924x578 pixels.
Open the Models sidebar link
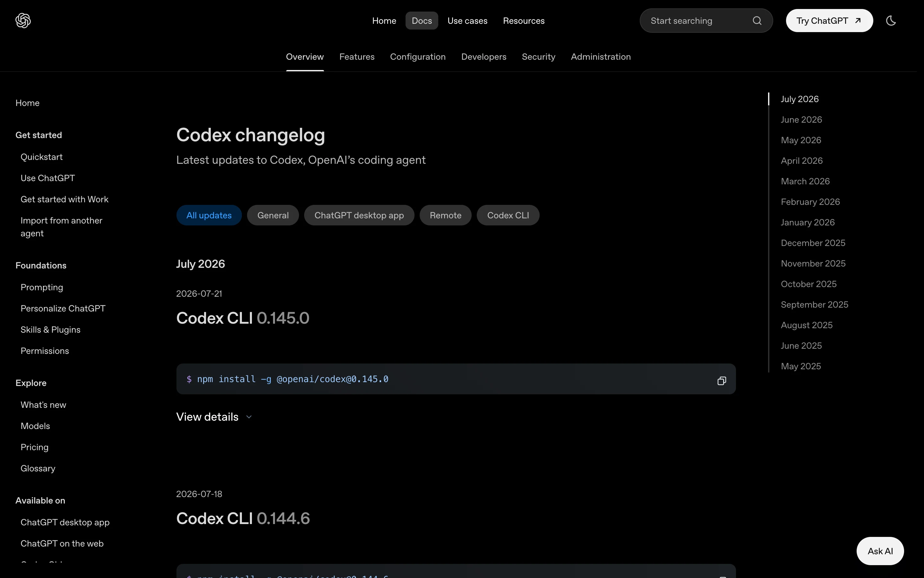tap(35, 426)
